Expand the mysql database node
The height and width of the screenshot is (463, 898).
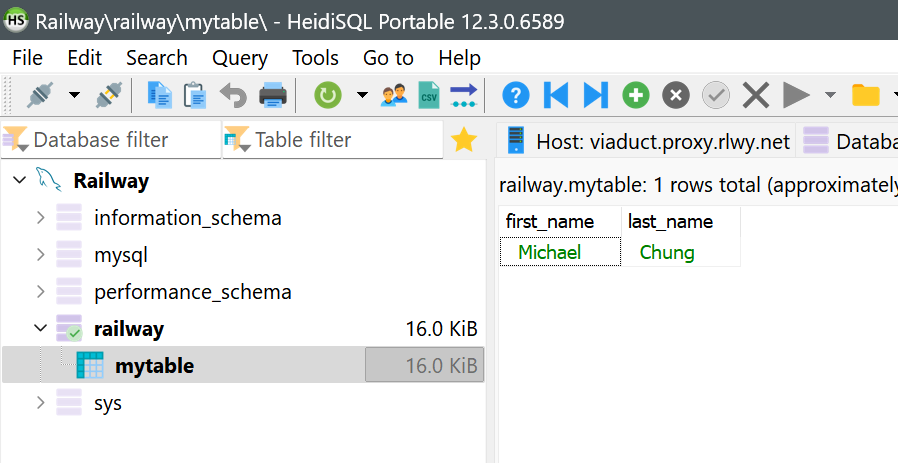coord(40,254)
